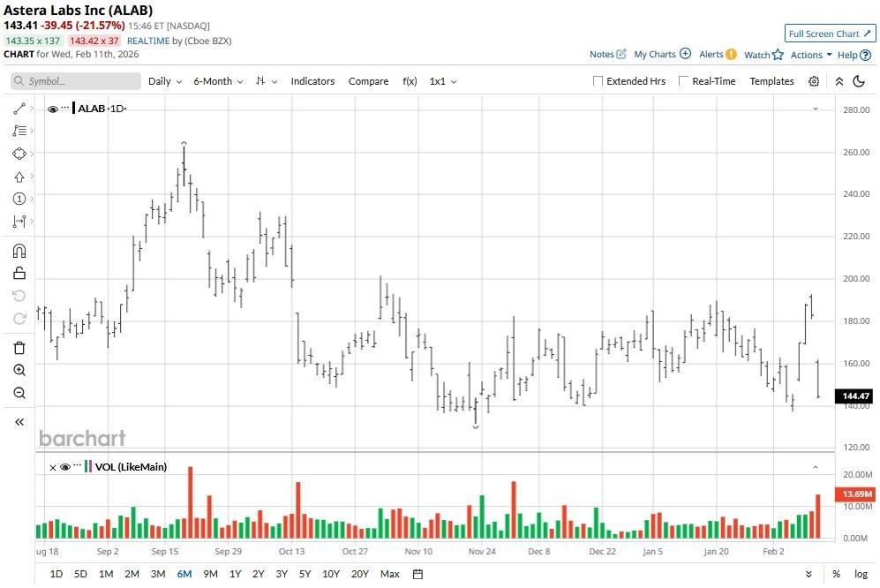
Task: Select the shapes polygon tool
Action: 19,154
